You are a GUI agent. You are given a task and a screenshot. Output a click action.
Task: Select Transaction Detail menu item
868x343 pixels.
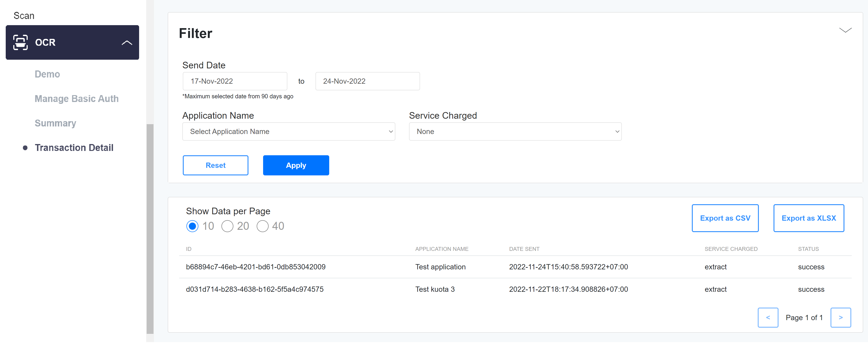point(74,148)
